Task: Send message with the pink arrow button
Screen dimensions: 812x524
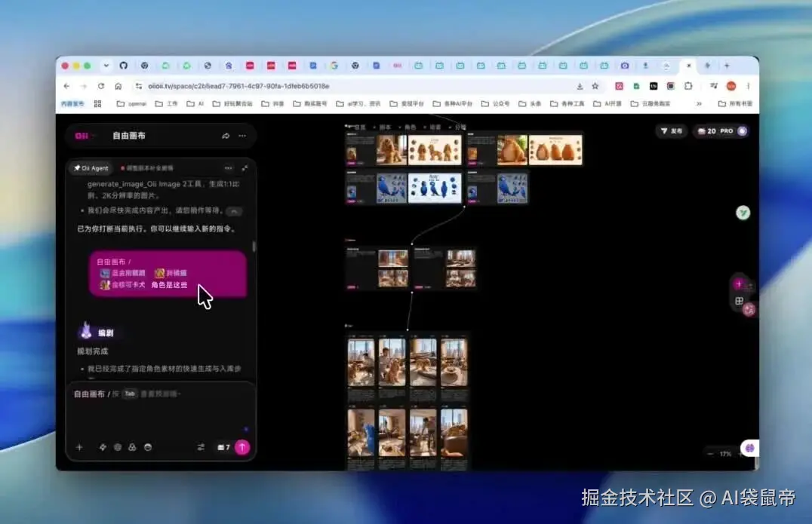Action: tap(241, 447)
